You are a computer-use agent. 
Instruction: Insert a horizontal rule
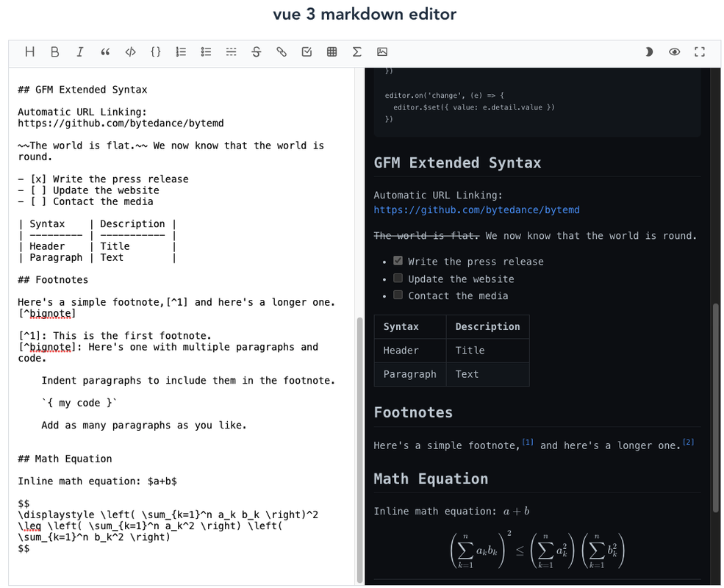[232, 51]
